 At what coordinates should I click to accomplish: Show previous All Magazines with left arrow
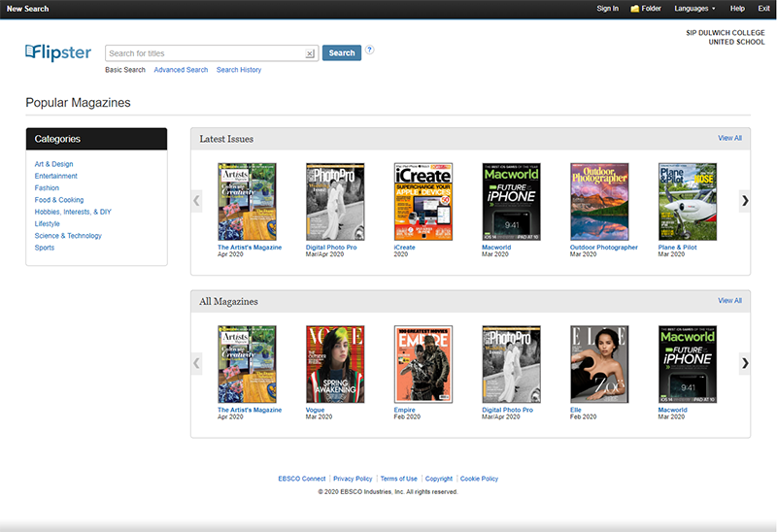(197, 363)
